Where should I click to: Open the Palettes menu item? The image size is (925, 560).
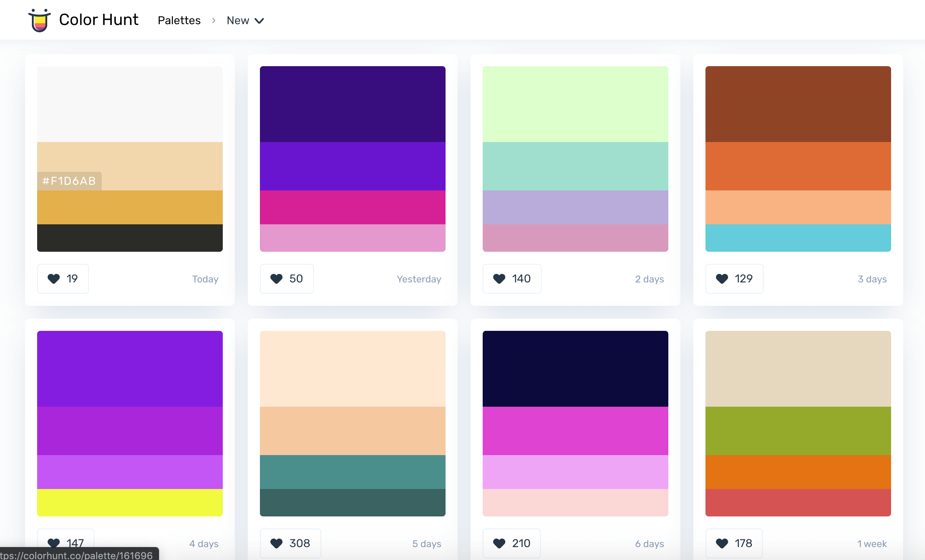(179, 21)
